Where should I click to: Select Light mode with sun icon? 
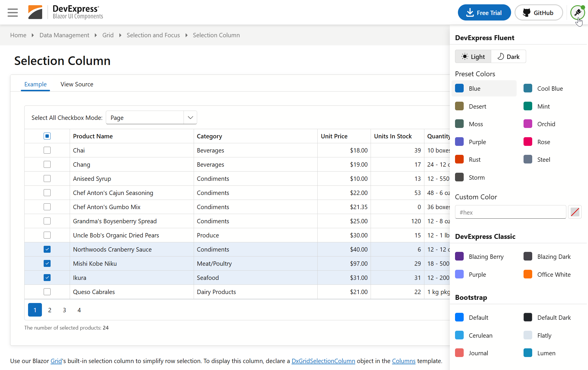[473, 57]
